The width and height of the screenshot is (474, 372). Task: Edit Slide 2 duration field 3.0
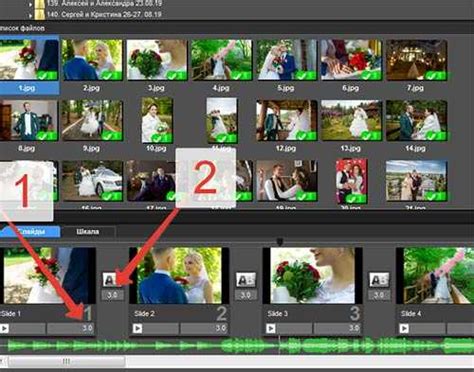204,328
